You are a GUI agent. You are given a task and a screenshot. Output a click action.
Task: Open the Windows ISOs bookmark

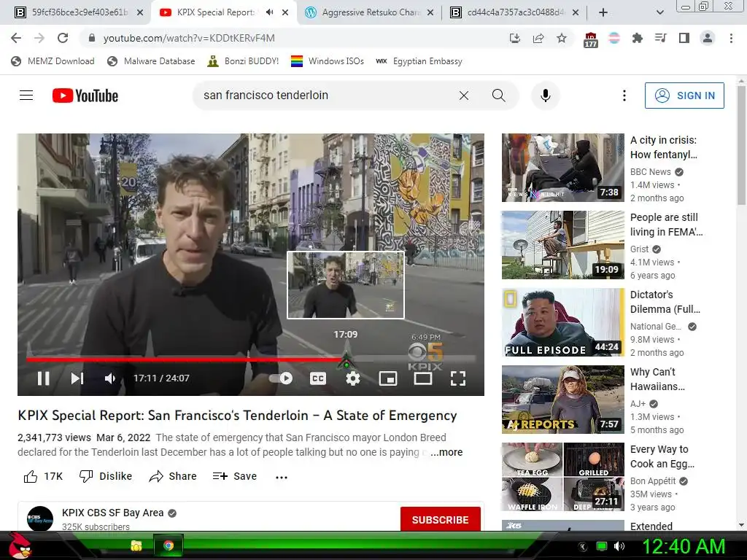[328, 61]
